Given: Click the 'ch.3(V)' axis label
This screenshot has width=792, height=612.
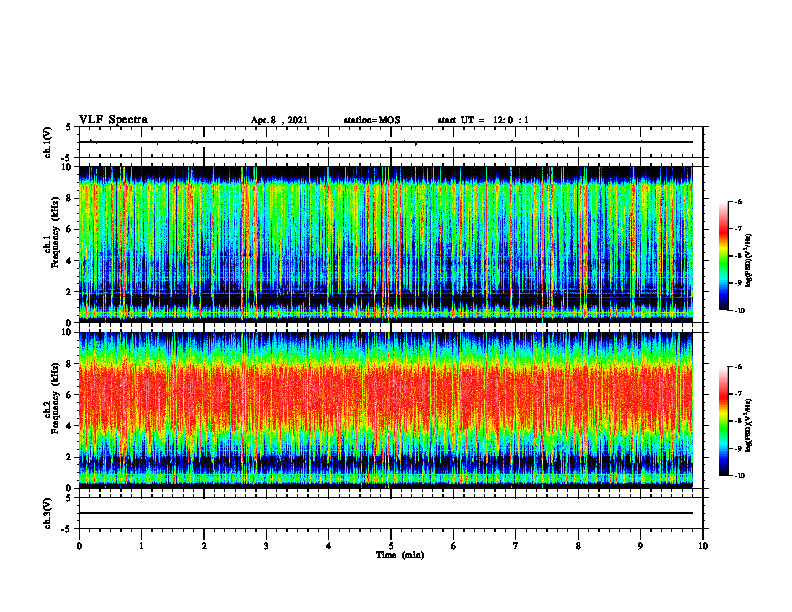Looking at the screenshot, I should click(48, 513).
